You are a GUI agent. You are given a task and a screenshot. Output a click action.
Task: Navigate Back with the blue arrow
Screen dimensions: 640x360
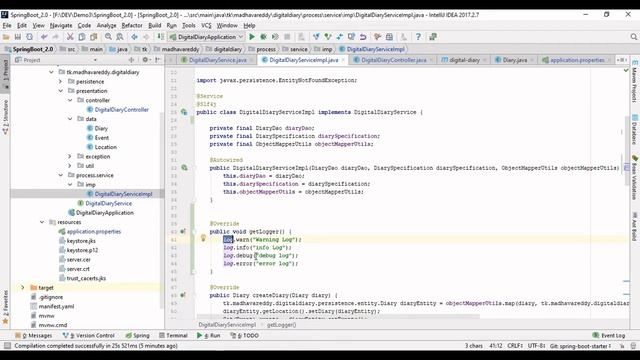(134, 37)
